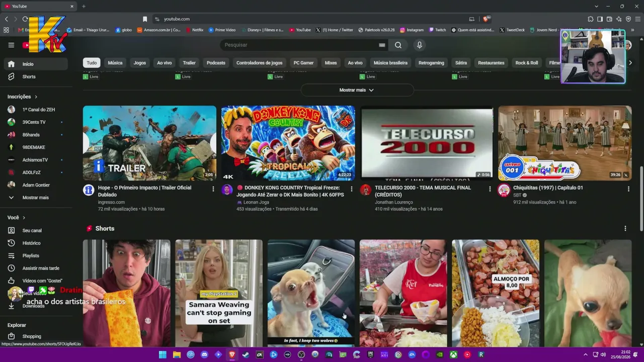Open options menu for Donkey Kong video
Image resolution: width=644 pixels, height=362 pixels.
[352, 189]
